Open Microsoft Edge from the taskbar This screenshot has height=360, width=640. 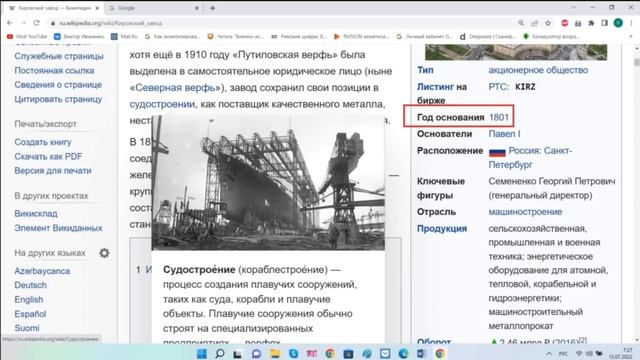coord(403,353)
